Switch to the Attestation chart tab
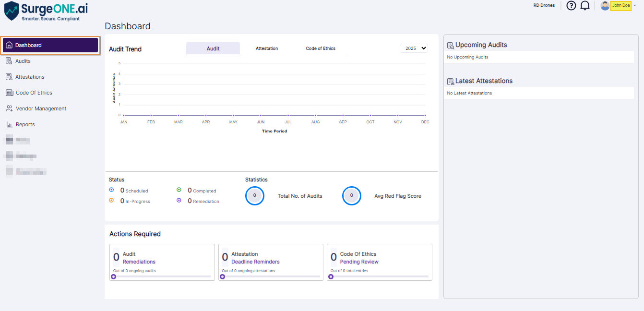Viewport: 644px width, 311px height. tap(267, 48)
